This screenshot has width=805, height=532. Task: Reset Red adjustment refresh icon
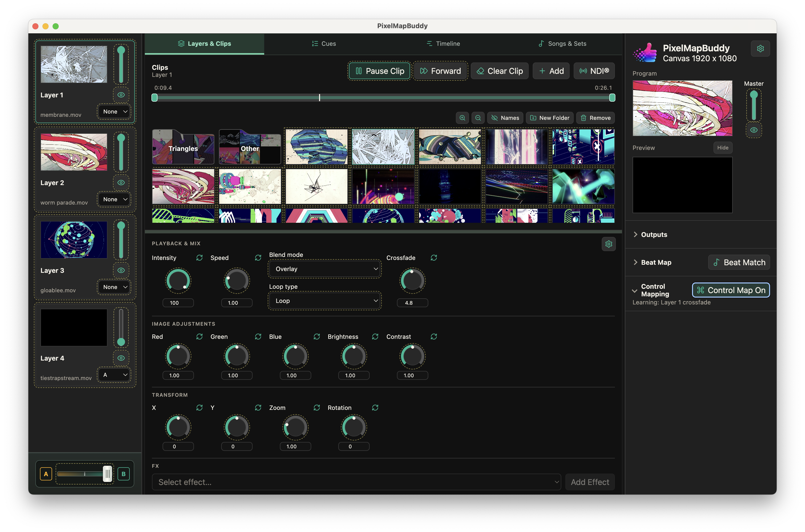199,337
